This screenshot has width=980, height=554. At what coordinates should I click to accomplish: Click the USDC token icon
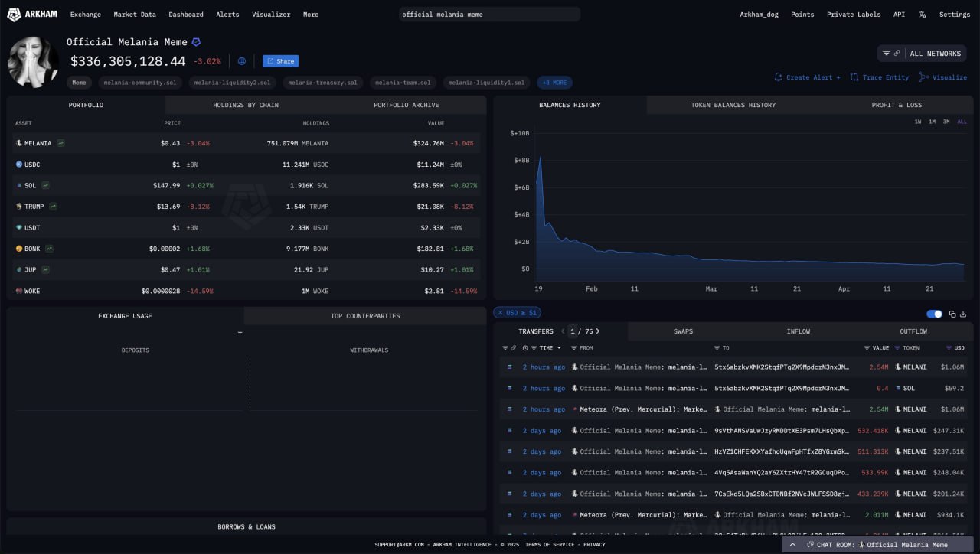(x=19, y=165)
